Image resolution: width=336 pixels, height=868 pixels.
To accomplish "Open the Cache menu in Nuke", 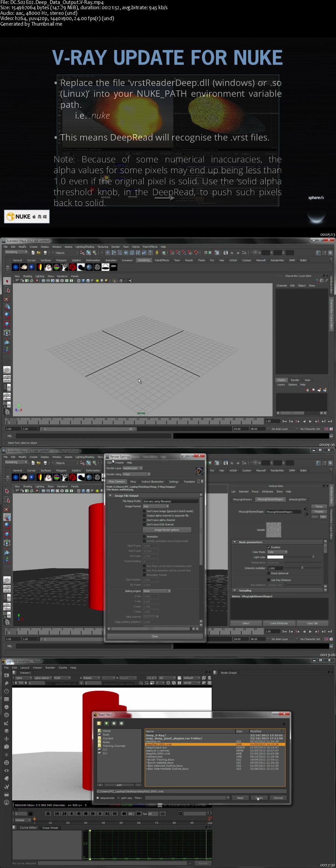I will 63,668.
